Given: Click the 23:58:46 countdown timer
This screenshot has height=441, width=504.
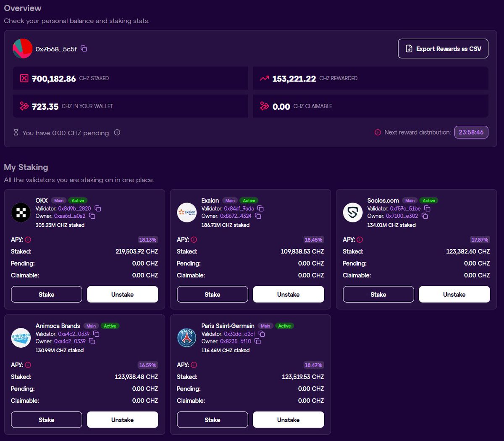Looking at the screenshot, I should pyautogui.click(x=471, y=132).
